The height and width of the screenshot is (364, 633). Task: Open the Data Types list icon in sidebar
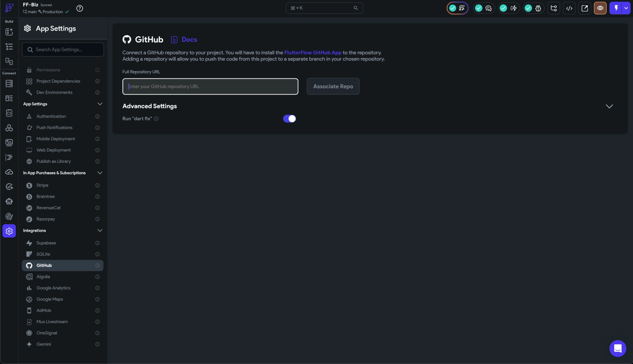(9, 98)
